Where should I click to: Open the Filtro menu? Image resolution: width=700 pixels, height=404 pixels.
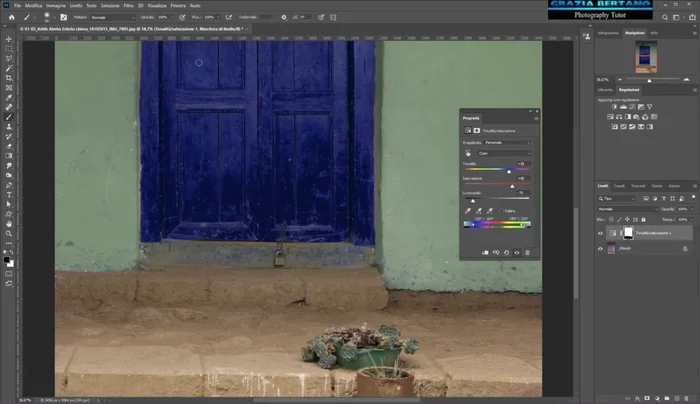coord(128,5)
